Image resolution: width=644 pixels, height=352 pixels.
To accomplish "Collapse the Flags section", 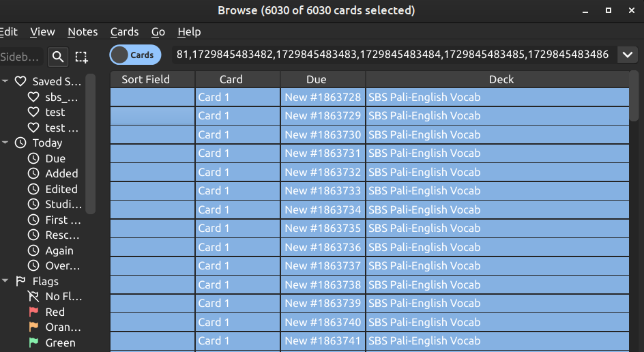I will point(5,281).
